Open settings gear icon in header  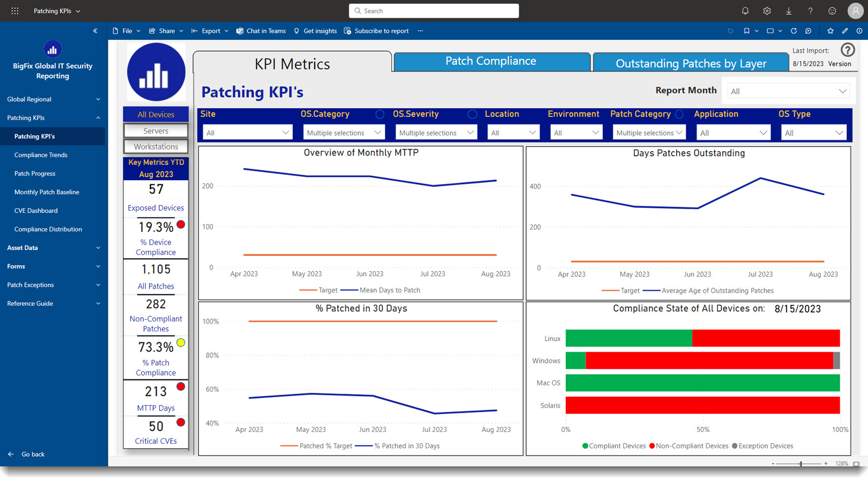767,11
